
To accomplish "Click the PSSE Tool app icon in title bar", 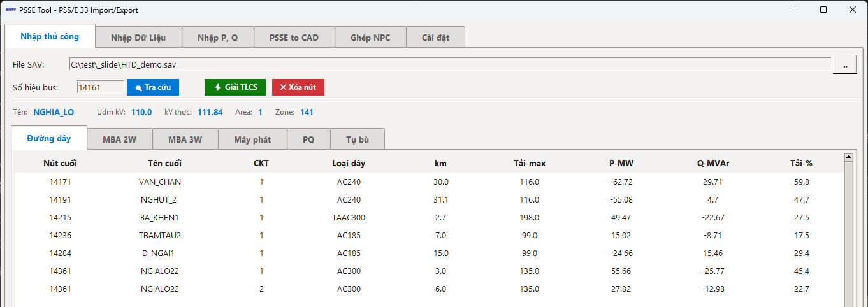I will pos(10,10).
